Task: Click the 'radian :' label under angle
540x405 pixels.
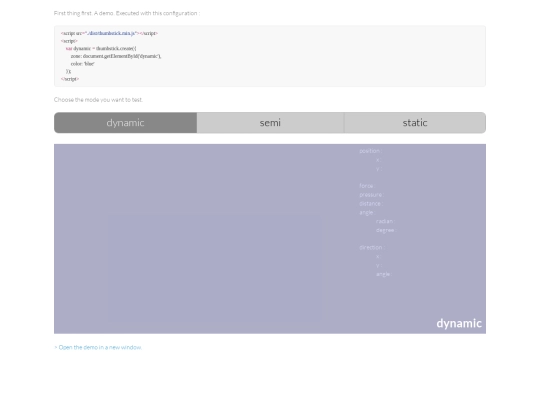Action: pyautogui.click(x=385, y=221)
